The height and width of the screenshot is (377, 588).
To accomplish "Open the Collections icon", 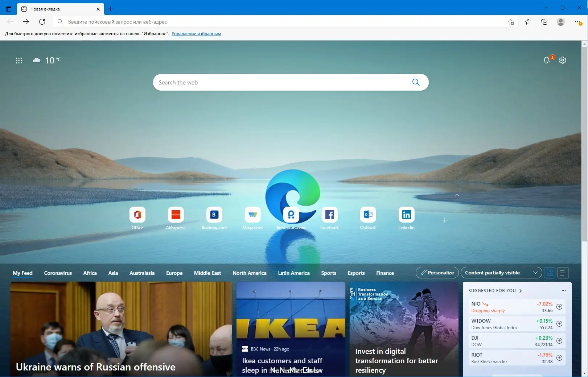I will coord(544,22).
